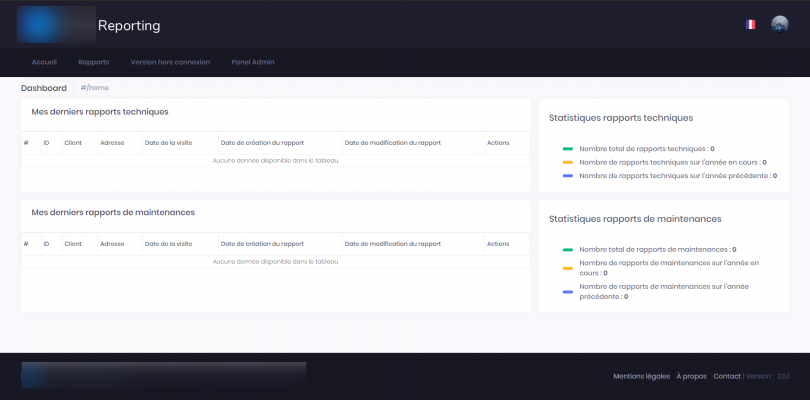This screenshot has width=810, height=400.
Task: Click orange swatch for maintenances année en cours
Action: 567,267
